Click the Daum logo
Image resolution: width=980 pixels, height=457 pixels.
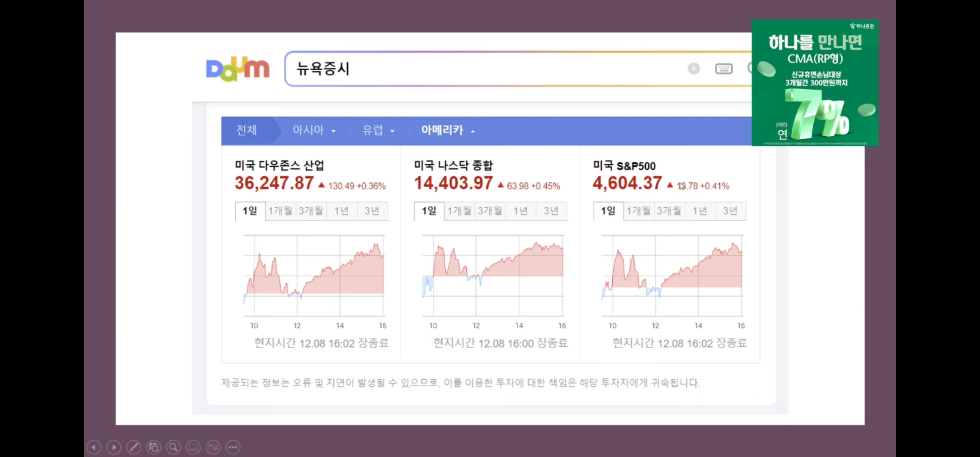(x=237, y=69)
